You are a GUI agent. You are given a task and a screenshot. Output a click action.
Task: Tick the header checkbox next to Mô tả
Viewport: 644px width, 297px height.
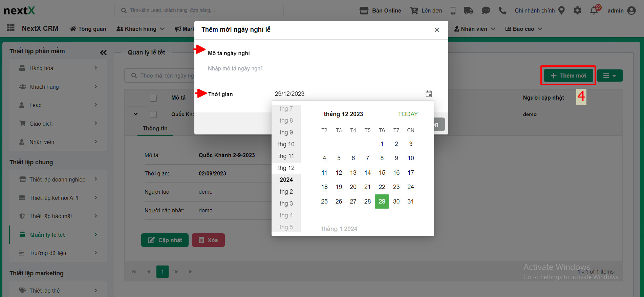(153, 98)
